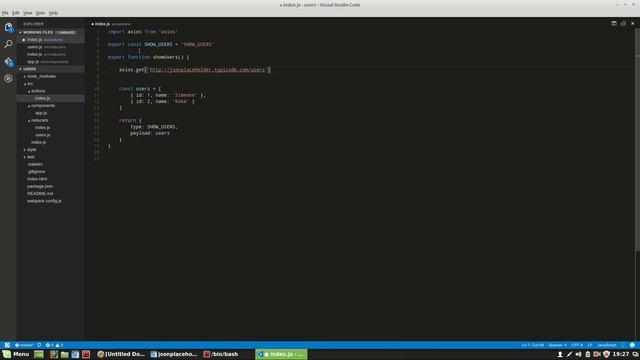
Task: Click the feedback smiley icon in status bar
Action: [x=632, y=345]
